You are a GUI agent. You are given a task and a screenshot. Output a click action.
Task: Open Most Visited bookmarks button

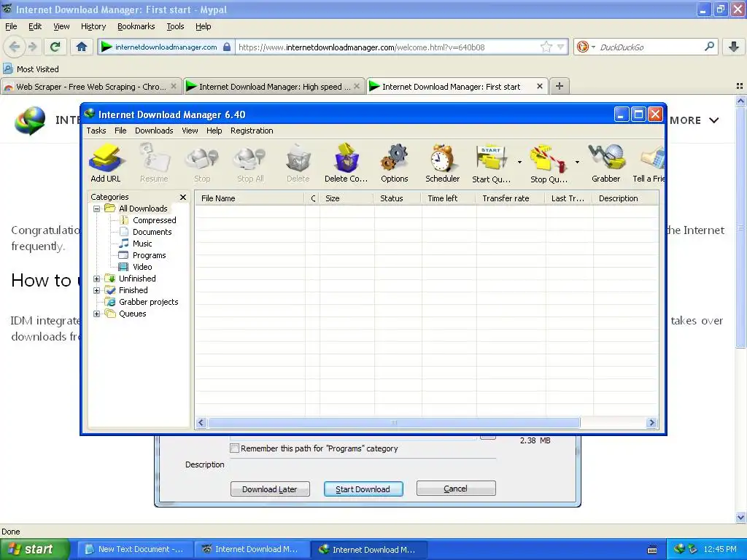coord(31,69)
